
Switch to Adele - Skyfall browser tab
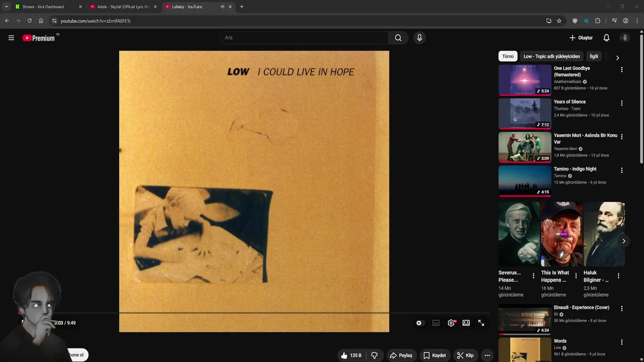(x=123, y=7)
